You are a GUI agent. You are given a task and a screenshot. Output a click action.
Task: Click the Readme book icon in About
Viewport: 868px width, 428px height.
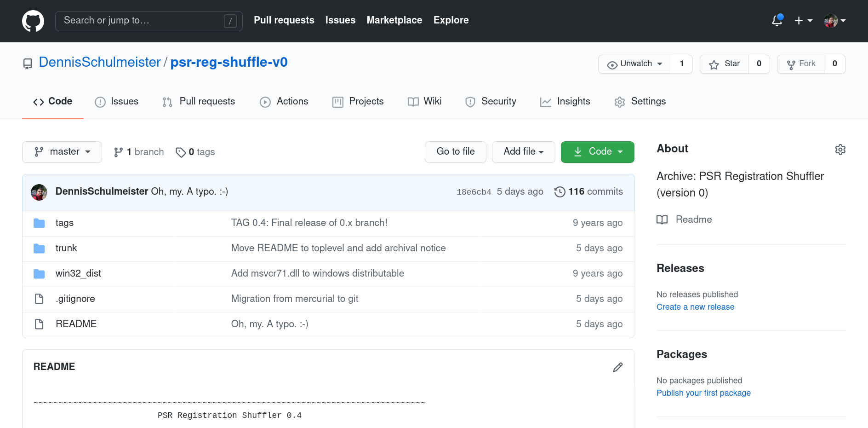(x=662, y=220)
